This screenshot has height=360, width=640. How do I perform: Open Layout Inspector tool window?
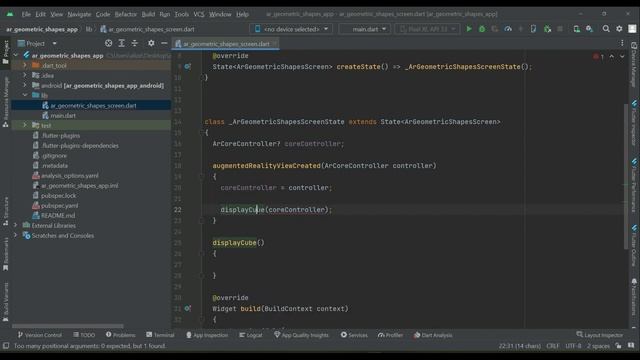point(600,335)
